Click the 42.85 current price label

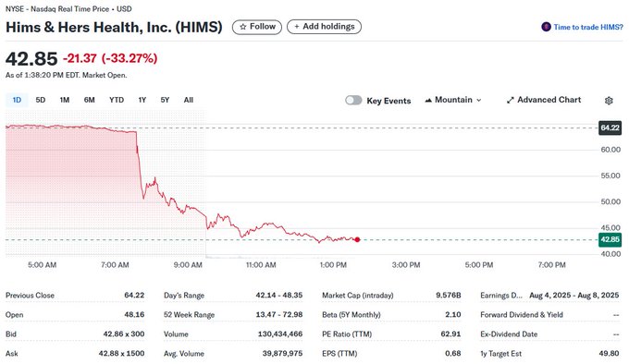[x=610, y=239]
